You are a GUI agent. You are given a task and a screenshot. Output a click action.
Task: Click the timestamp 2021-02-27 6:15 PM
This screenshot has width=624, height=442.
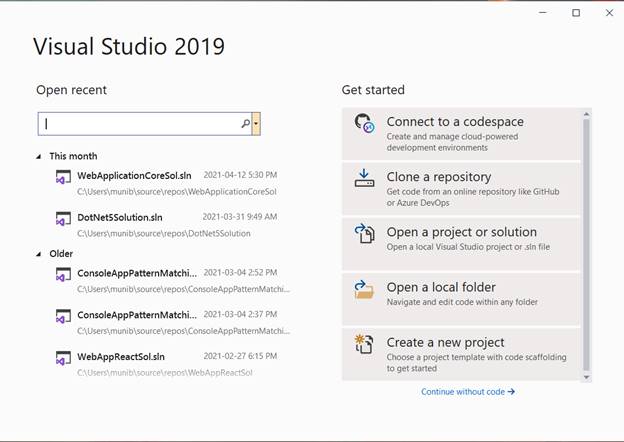(240, 356)
